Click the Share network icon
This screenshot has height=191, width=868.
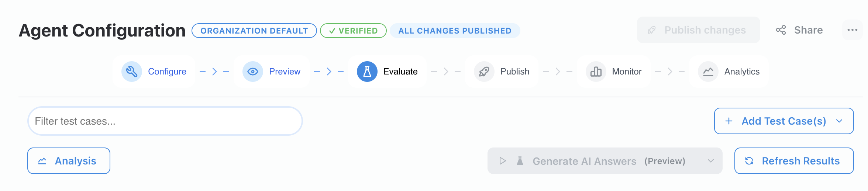point(781,30)
